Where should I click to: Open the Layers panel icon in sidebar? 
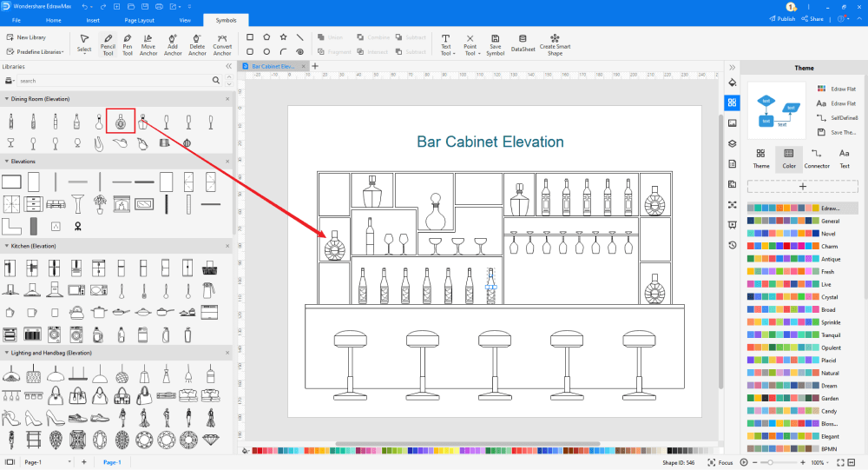pyautogui.click(x=733, y=143)
